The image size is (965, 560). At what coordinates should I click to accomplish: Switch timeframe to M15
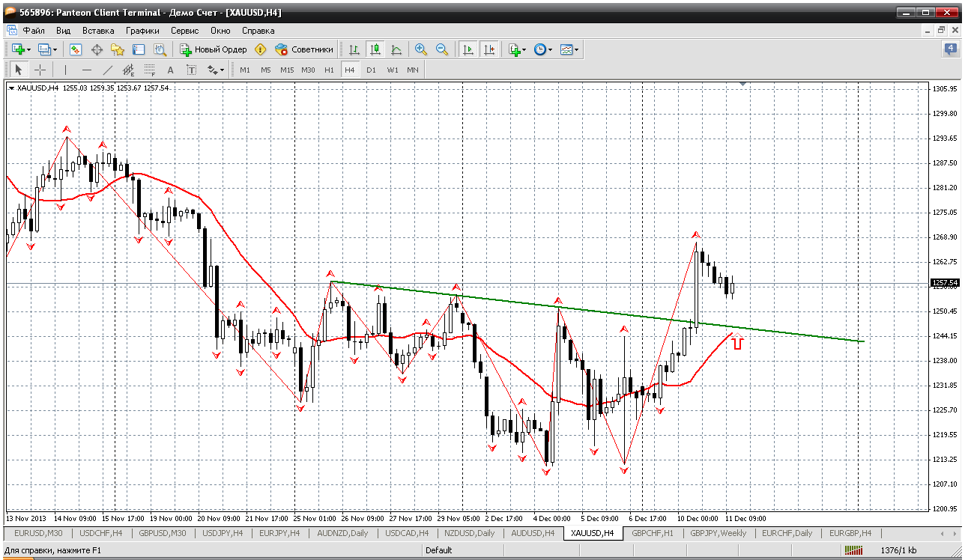point(287,70)
